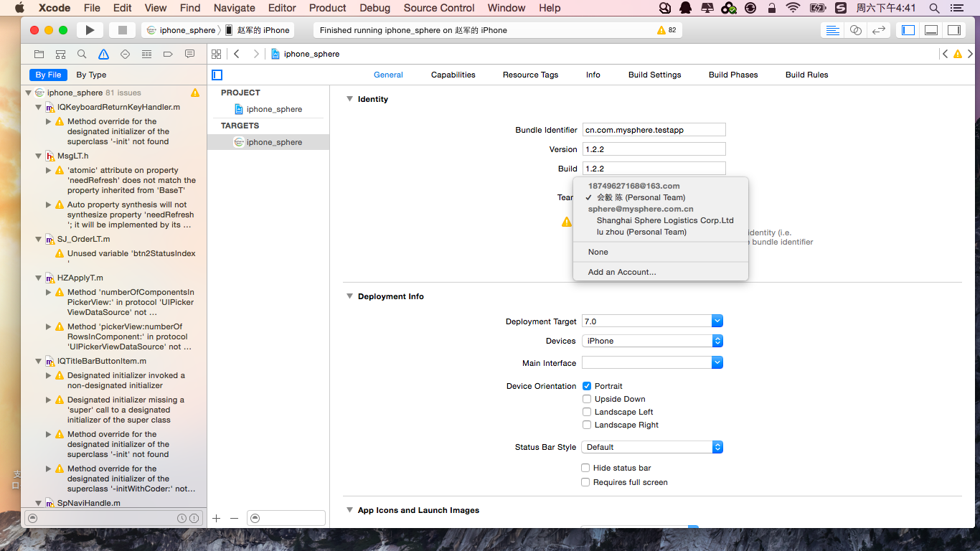Go back in editor history
Viewport: 980px width, 551px height.
(237, 54)
